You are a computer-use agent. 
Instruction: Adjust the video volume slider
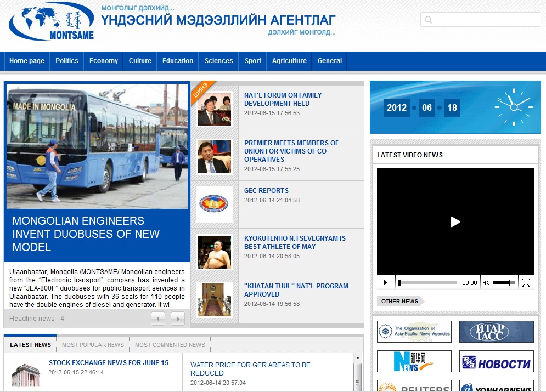click(503, 283)
